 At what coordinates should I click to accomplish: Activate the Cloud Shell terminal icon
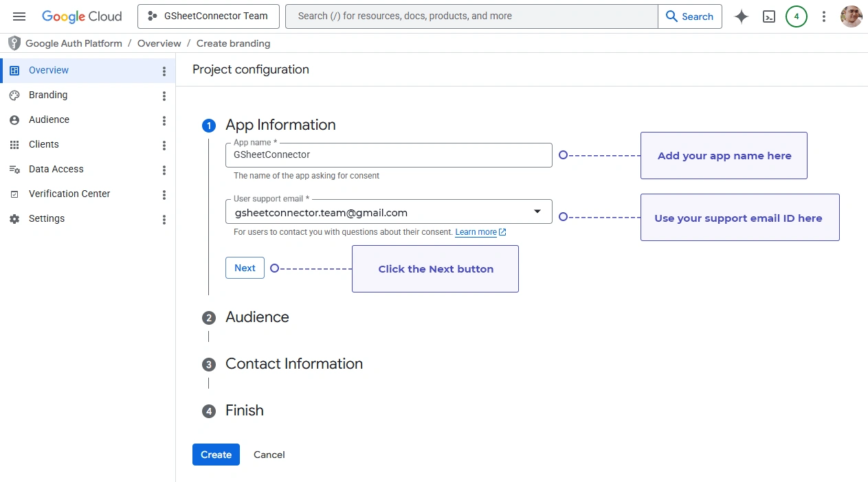(769, 16)
